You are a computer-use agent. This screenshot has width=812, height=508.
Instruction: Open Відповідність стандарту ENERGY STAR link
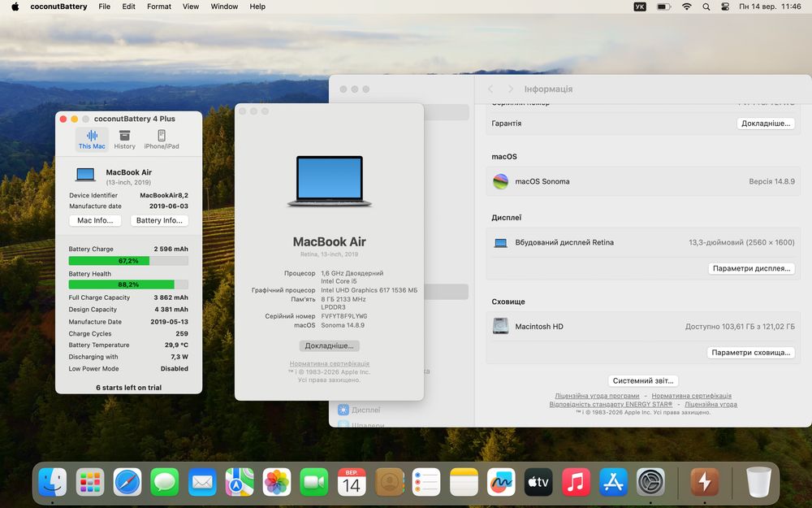click(611, 404)
